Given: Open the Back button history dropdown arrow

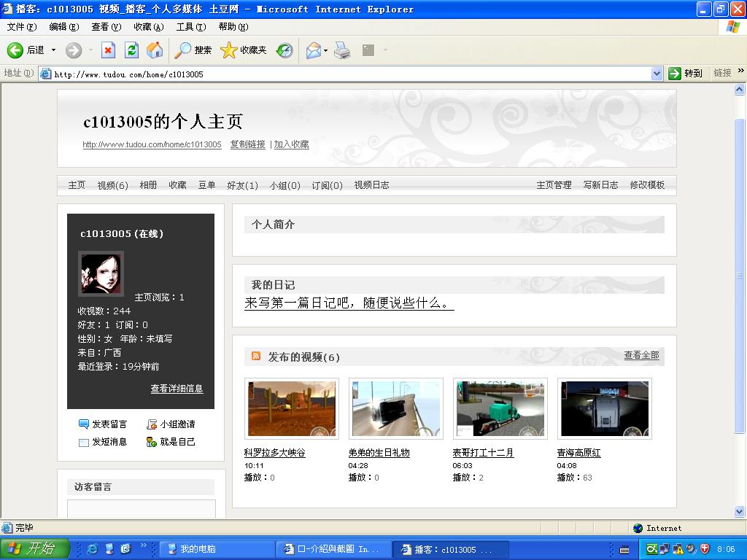Looking at the screenshot, I should click(53, 50).
